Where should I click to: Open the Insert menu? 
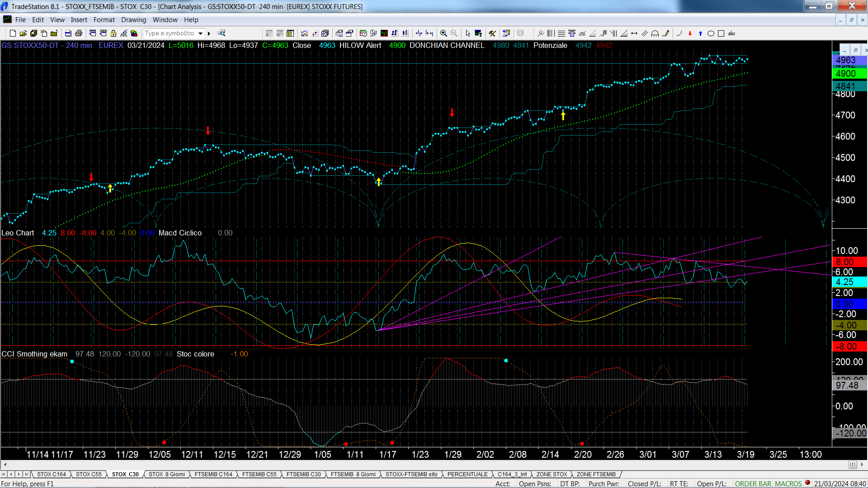[79, 20]
